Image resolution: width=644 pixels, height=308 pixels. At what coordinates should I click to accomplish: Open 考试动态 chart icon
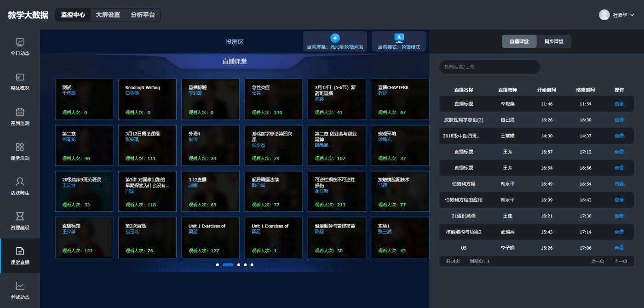pos(20,286)
